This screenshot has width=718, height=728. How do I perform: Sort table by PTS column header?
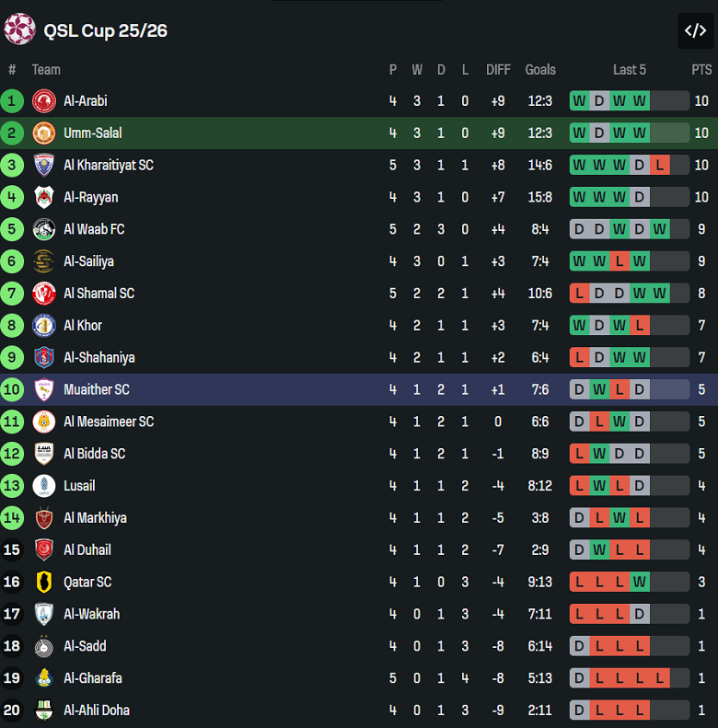tap(701, 70)
